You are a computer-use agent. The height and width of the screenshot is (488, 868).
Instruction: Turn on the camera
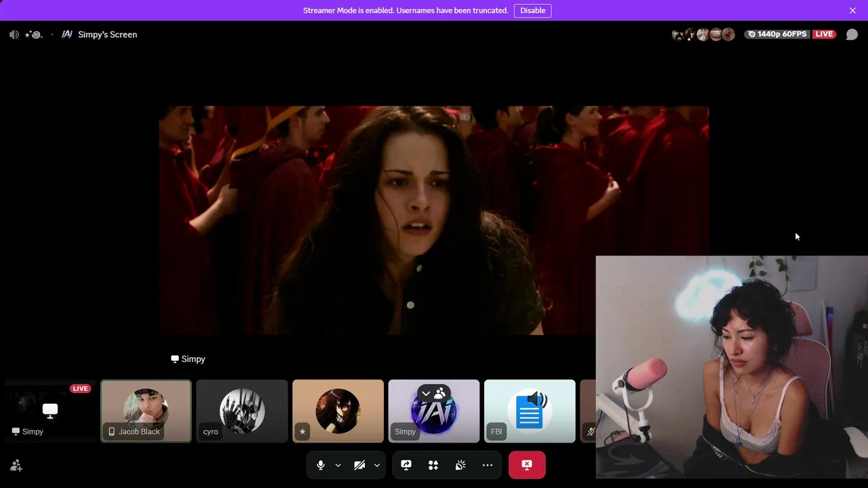(359, 465)
